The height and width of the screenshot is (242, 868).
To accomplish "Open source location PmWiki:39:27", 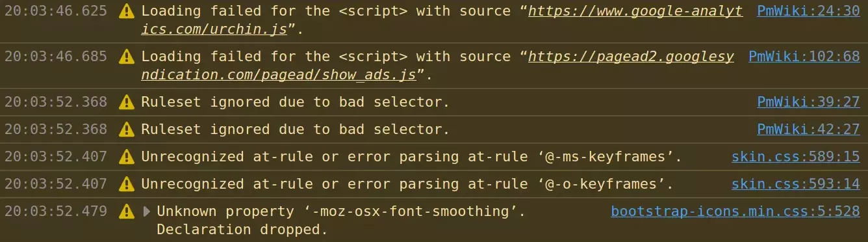I will (x=808, y=102).
